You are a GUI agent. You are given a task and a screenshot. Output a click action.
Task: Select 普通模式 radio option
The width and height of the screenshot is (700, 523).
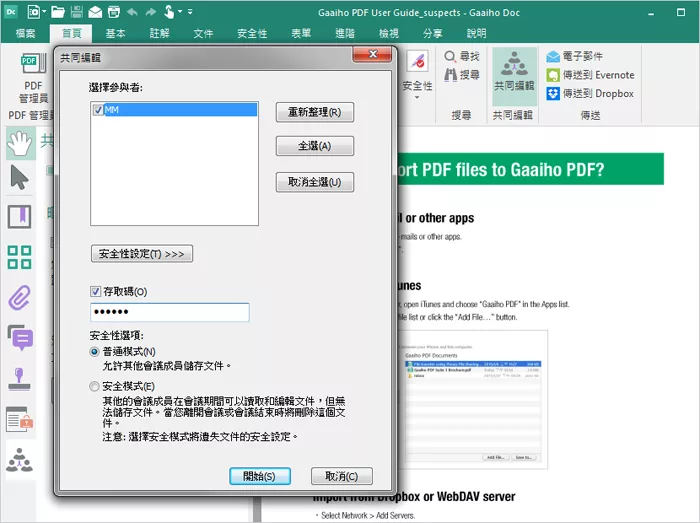point(95,352)
